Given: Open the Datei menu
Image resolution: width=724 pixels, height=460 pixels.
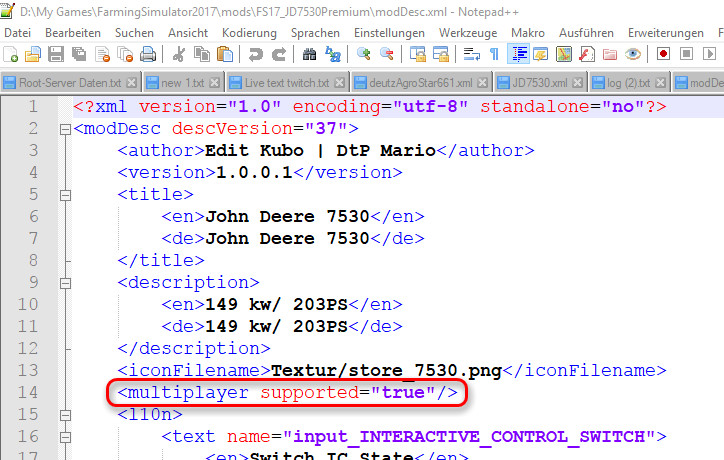Looking at the screenshot, I should [x=17, y=33].
